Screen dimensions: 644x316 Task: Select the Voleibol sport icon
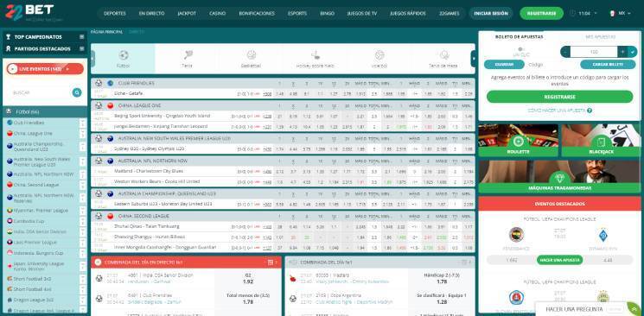(x=379, y=55)
